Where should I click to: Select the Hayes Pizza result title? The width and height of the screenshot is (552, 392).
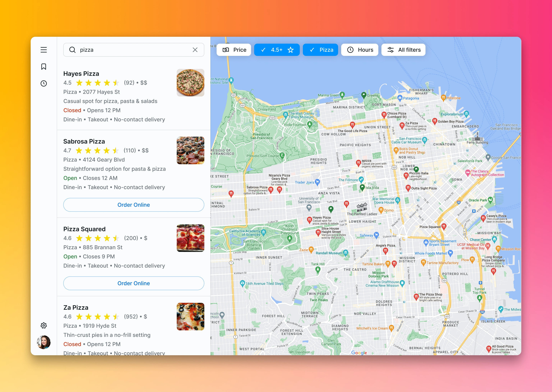point(81,74)
